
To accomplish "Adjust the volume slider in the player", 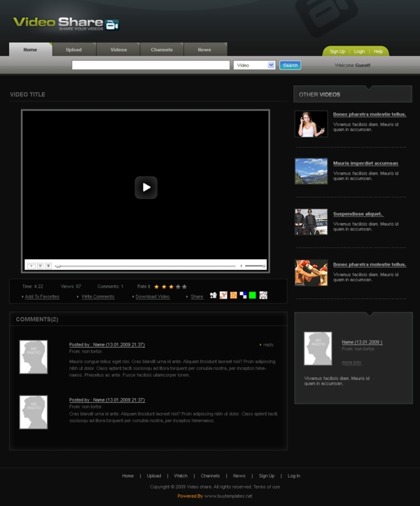I will pos(255,266).
